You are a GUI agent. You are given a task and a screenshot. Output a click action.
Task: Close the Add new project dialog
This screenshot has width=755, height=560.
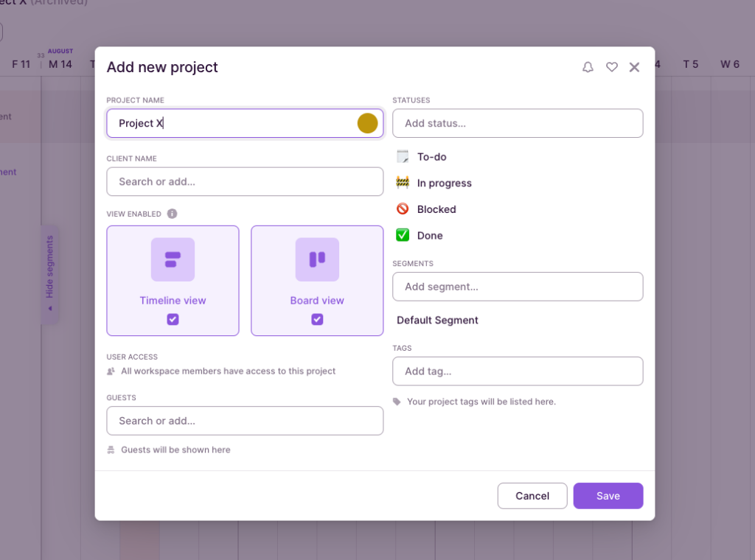click(x=634, y=67)
